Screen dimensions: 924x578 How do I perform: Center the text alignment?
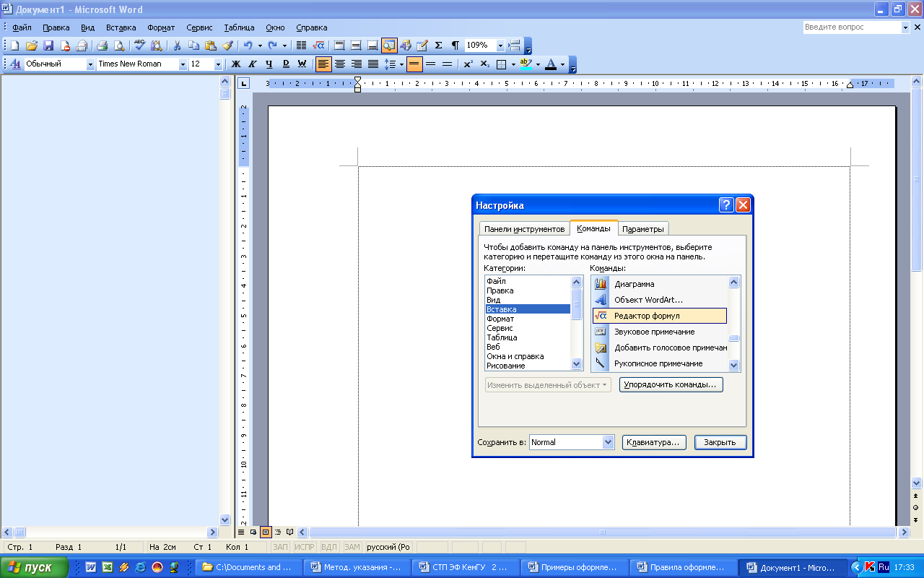coord(340,64)
